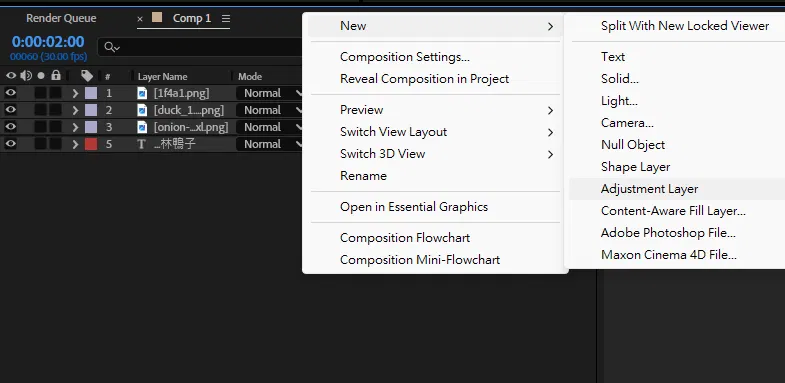Click the audio speaker column header icon
The height and width of the screenshot is (383, 785).
[26, 76]
